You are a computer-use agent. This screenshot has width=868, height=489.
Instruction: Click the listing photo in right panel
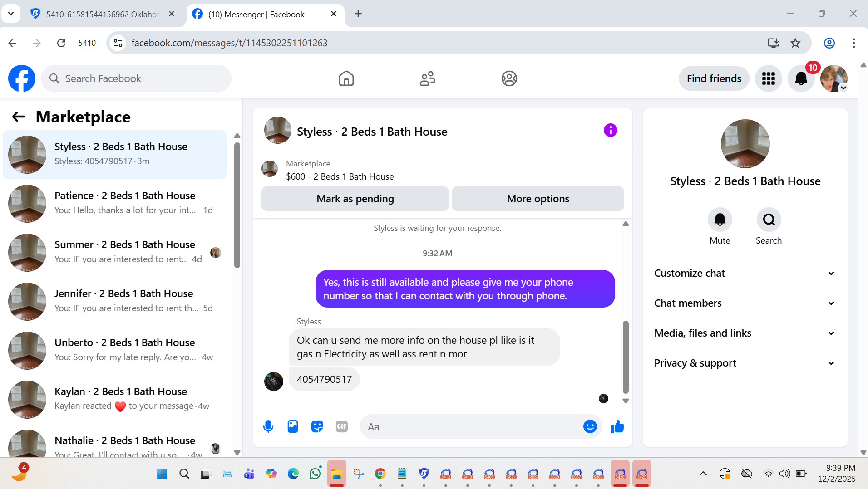coord(745,144)
